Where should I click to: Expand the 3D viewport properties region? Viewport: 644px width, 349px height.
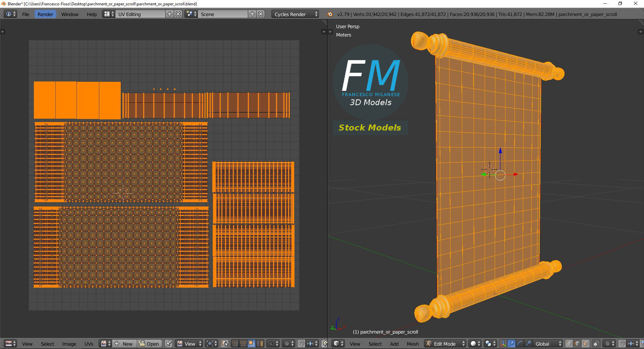640,32
